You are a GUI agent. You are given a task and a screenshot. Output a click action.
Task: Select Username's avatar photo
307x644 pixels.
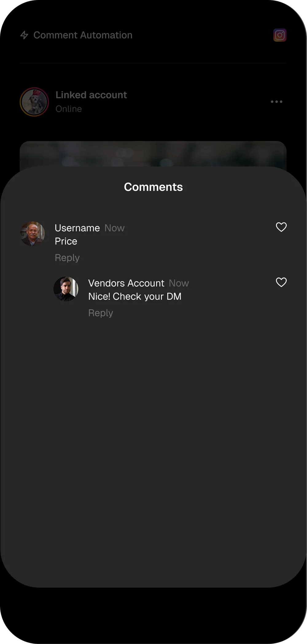click(x=33, y=234)
